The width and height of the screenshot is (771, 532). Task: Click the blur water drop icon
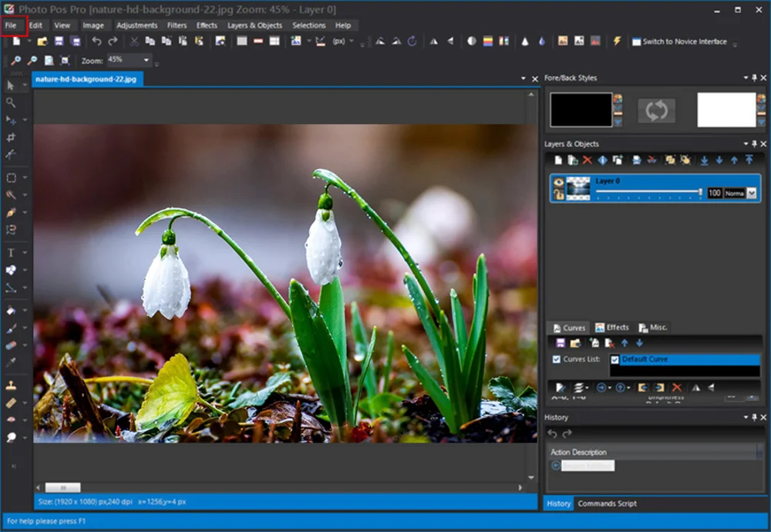[x=542, y=42]
